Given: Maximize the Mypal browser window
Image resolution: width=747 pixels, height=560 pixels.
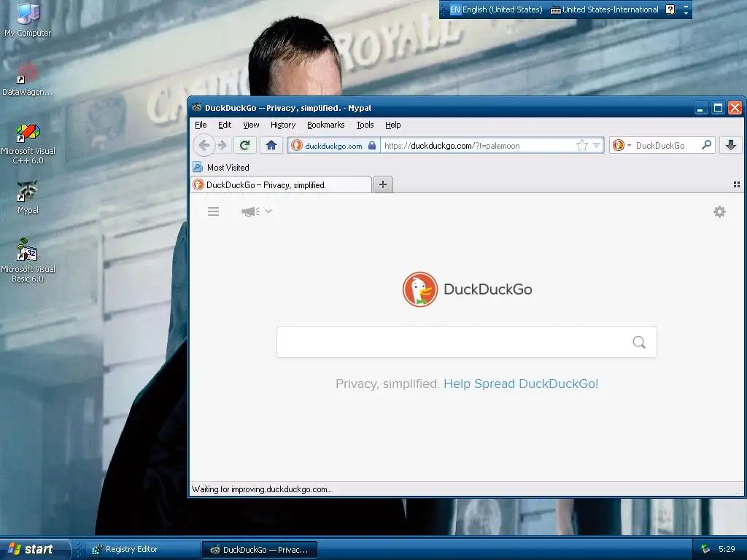Looking at the screenshot, I should tap(718, 108).
